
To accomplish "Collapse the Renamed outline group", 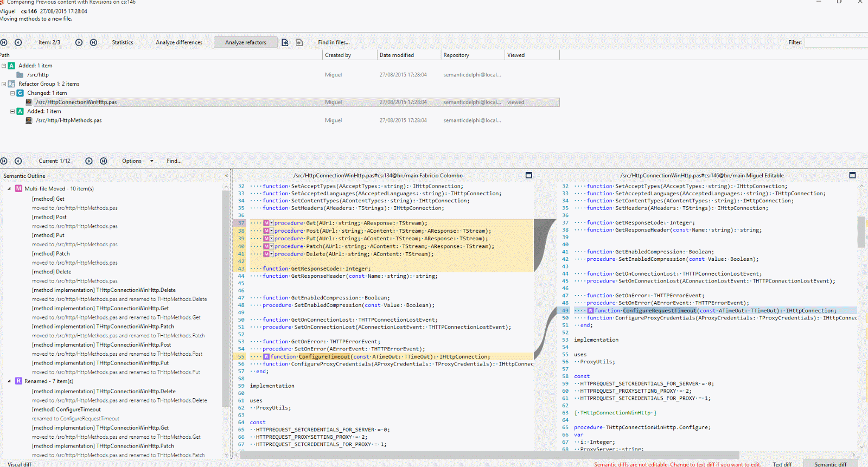I will pos(9,381).
